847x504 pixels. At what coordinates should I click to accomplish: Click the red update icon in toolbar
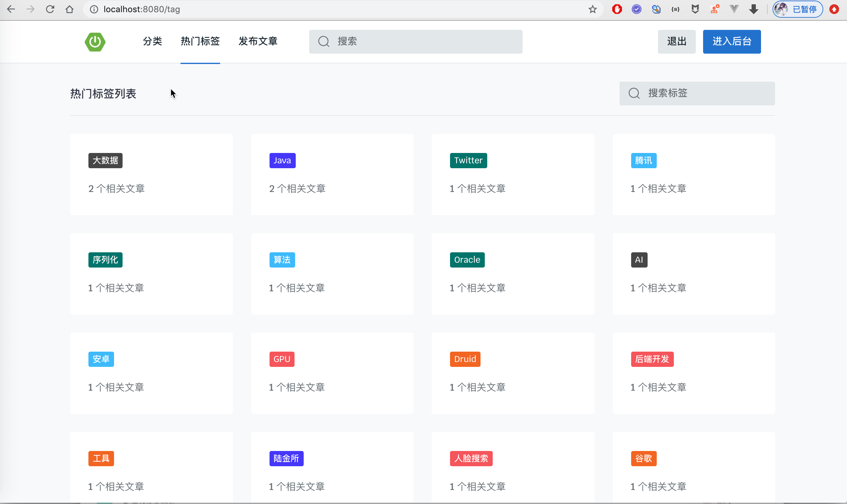pyautogui.click(x=834, y=9)
